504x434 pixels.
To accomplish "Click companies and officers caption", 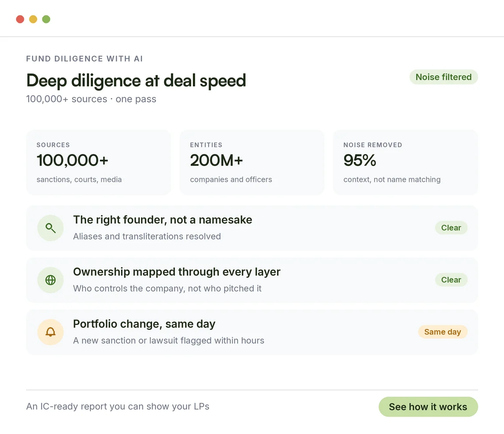I will tap(231, 179).
